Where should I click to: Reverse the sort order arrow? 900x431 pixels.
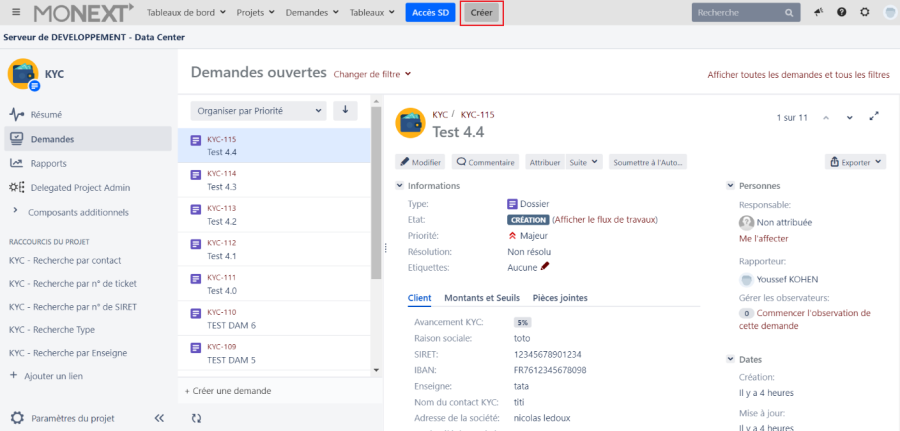pyautogui.click(x=345, y=110)
